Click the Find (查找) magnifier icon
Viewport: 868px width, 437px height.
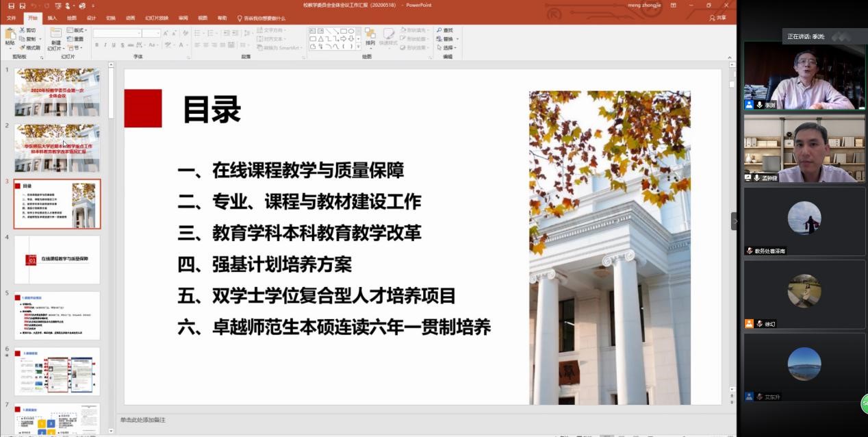point(439,30)
